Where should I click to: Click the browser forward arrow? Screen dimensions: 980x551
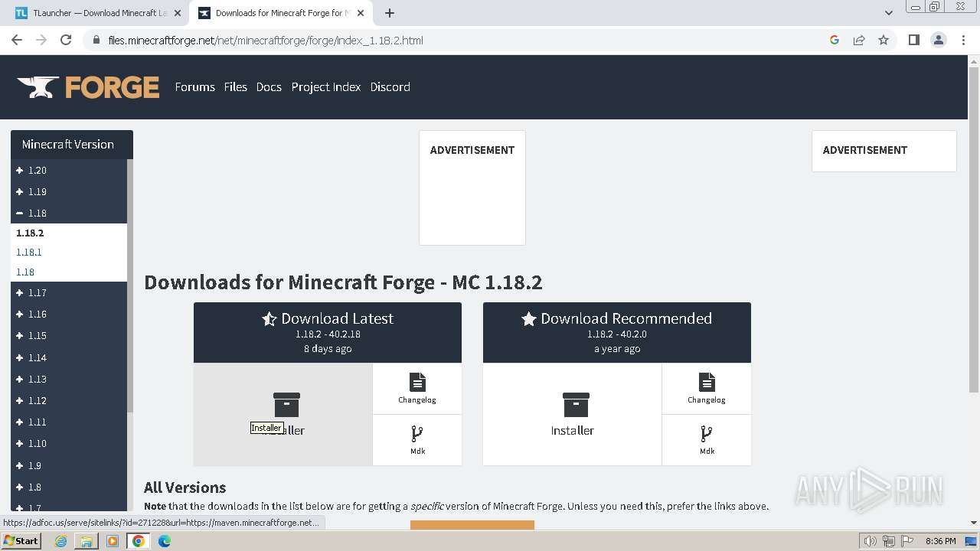click(41, 40)
